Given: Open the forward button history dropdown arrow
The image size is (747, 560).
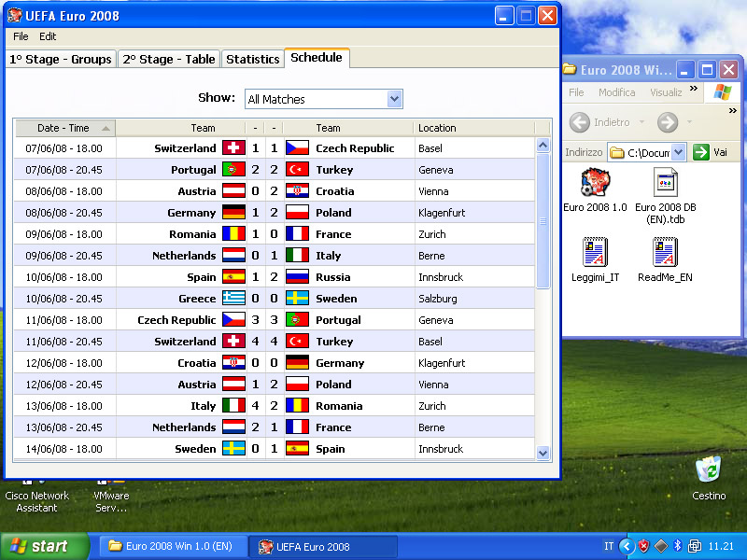Looking at the screenshot, I should 689,122.
